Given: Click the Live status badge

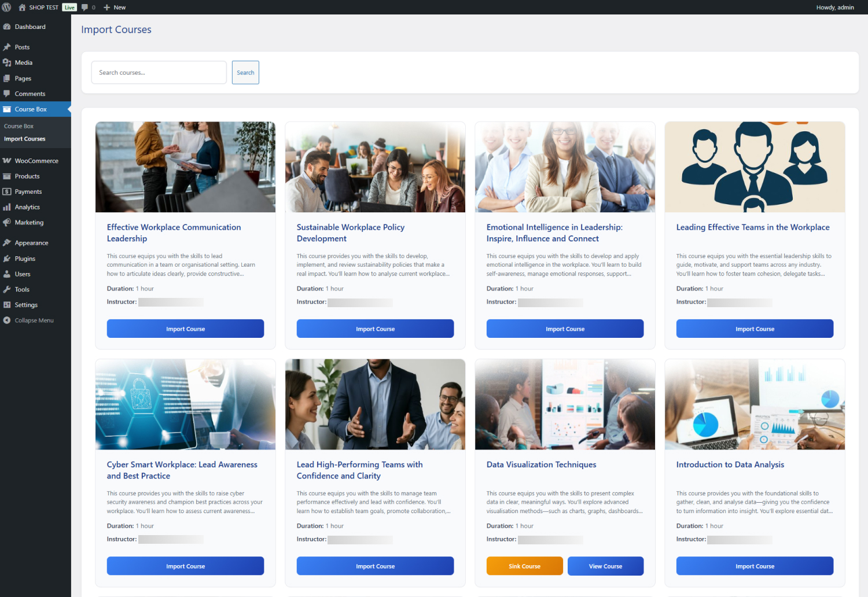Looking at the screenshot, I should click(69, 8).
